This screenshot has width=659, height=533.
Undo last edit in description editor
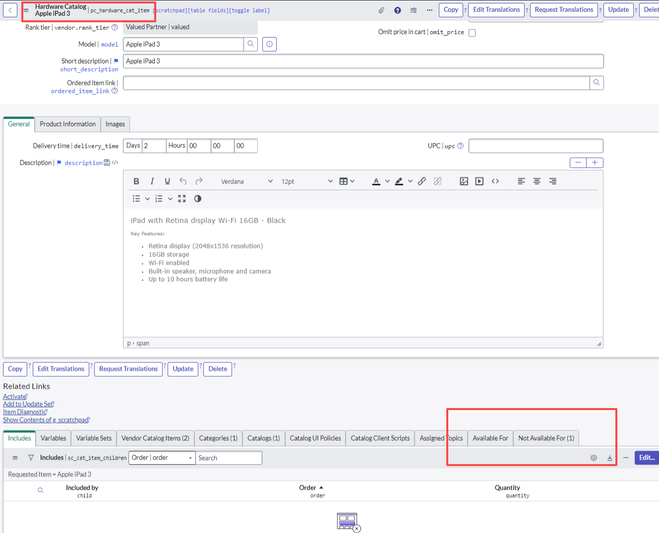coord(183,181)
